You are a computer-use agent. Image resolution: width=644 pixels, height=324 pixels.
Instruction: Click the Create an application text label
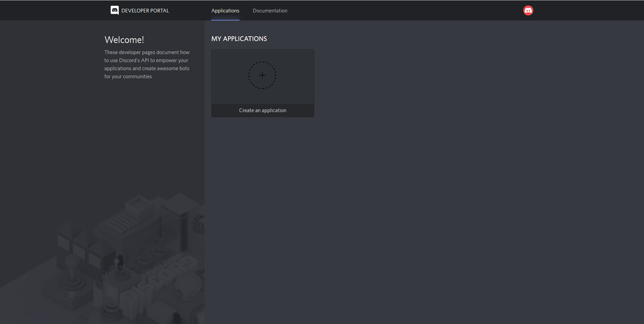263,110
